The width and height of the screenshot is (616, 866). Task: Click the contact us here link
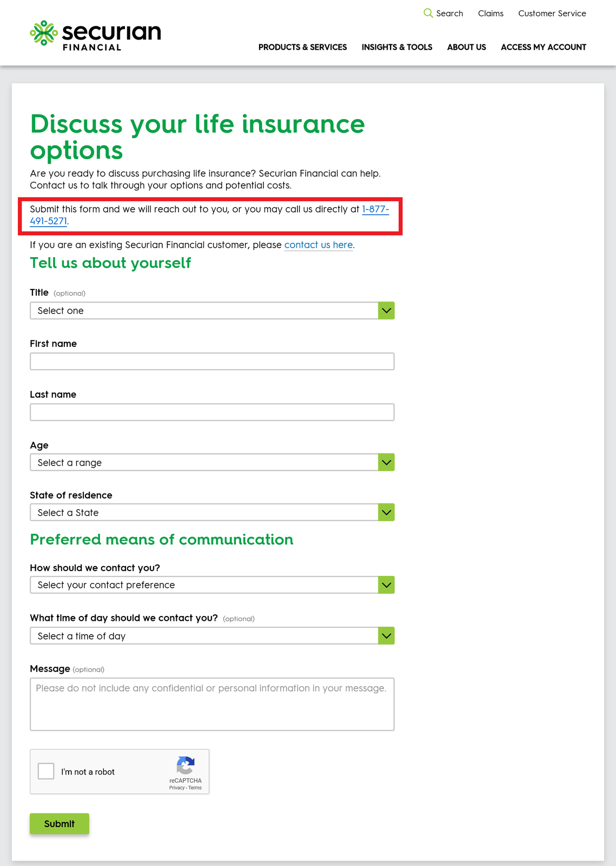pos(319,245)
